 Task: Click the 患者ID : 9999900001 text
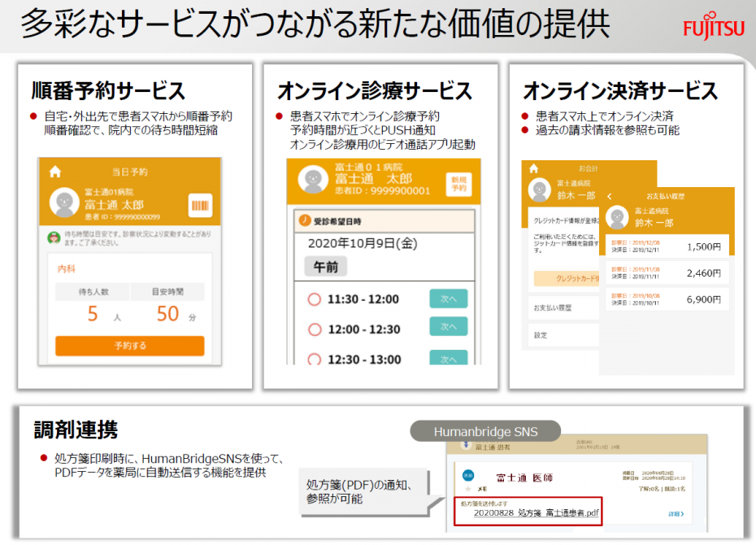tap(382, 191)
